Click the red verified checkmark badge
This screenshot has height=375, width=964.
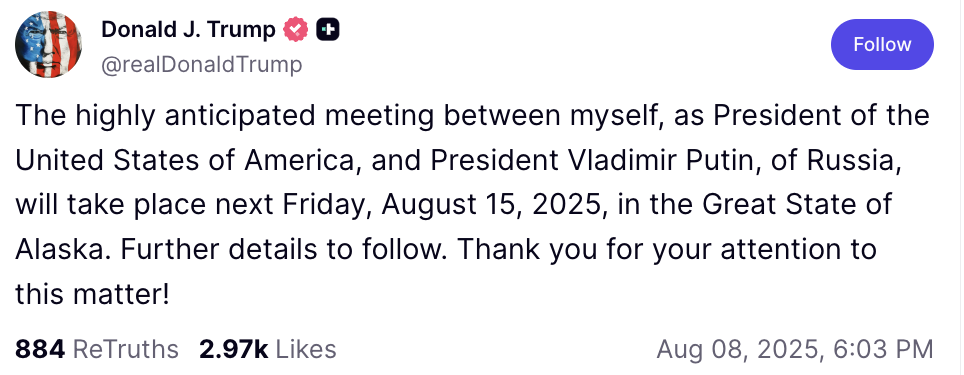point(296,30)
